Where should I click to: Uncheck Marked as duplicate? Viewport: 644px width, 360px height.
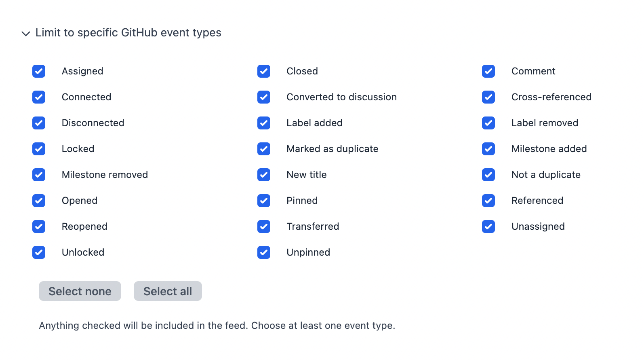coord(264,149)
